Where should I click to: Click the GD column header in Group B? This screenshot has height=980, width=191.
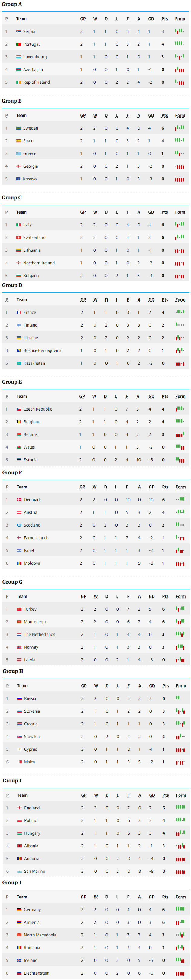click(x=151, y=116)
